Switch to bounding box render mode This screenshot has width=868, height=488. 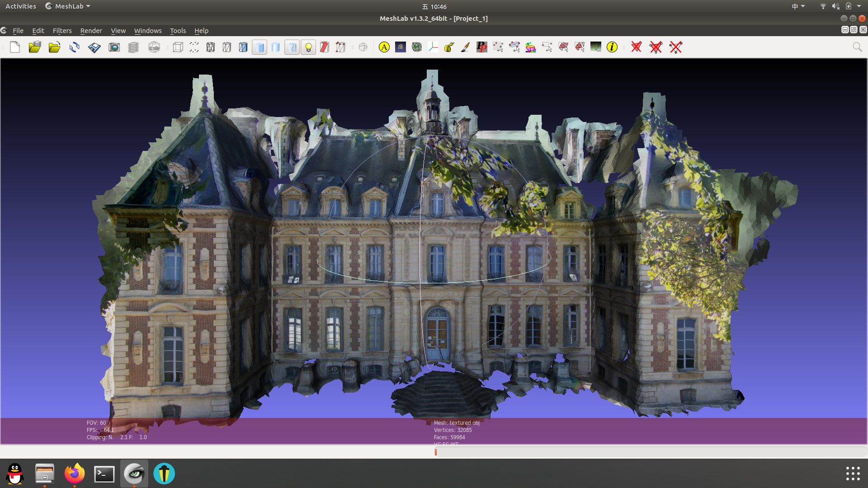click(178, 47)
